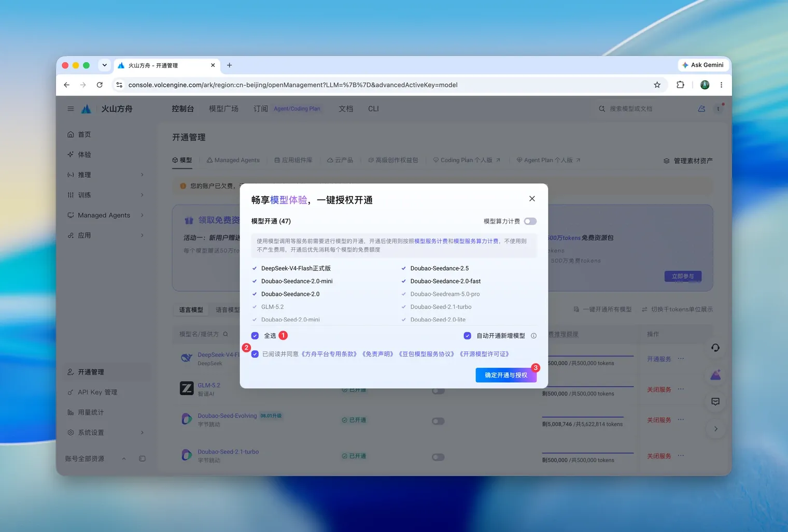
Task: Toggle 模型算力计费 switch
Action: coord(530,221)
